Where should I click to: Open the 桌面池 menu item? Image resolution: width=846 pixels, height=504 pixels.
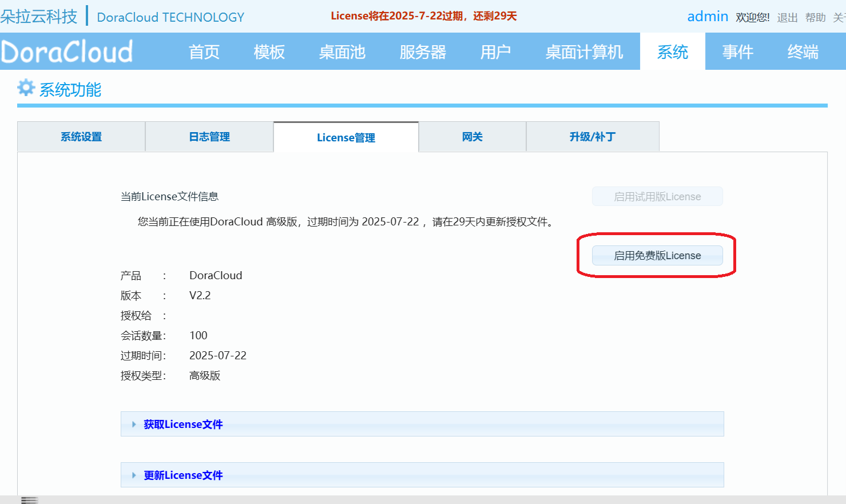(x=341, y=51)
